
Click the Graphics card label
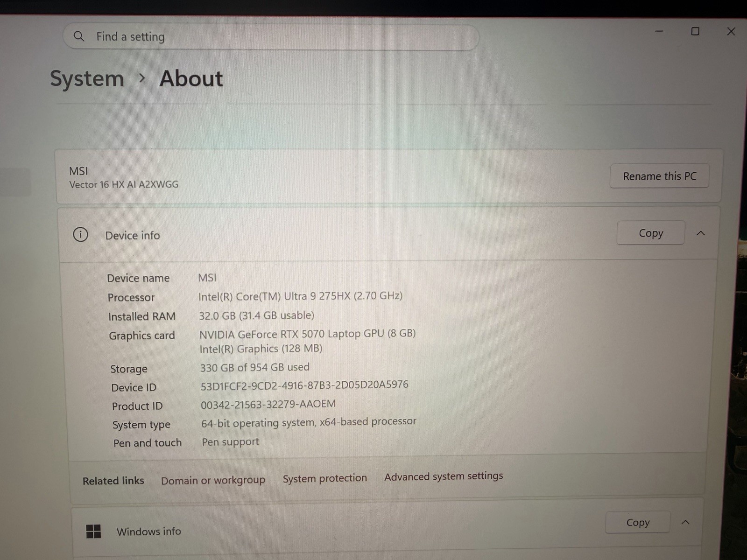pyautogui.click(x=142, y=336)
